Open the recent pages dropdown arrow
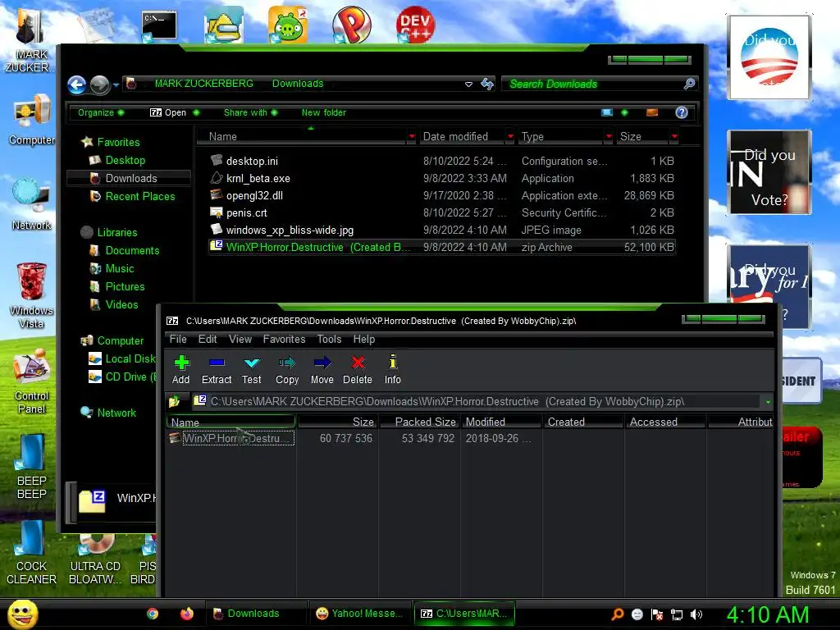The height and width of the screenshot is (630, 840). pyautogui.click(x=116, y=85)
